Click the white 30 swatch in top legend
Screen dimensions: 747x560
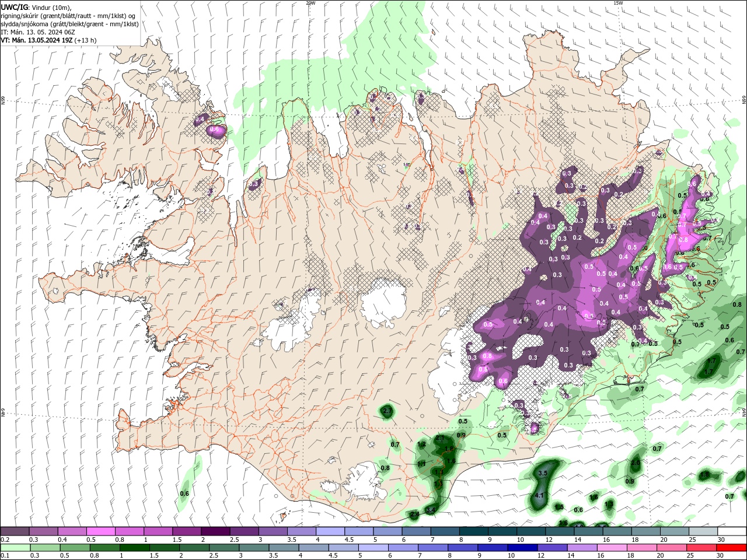click(732, 531)
